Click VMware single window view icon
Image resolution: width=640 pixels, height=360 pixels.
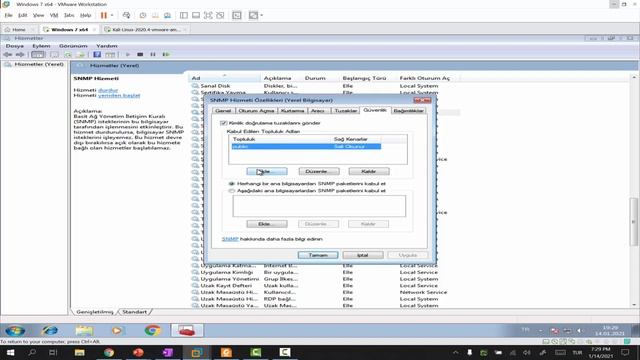pyautogui.click(x=196, y=15)
